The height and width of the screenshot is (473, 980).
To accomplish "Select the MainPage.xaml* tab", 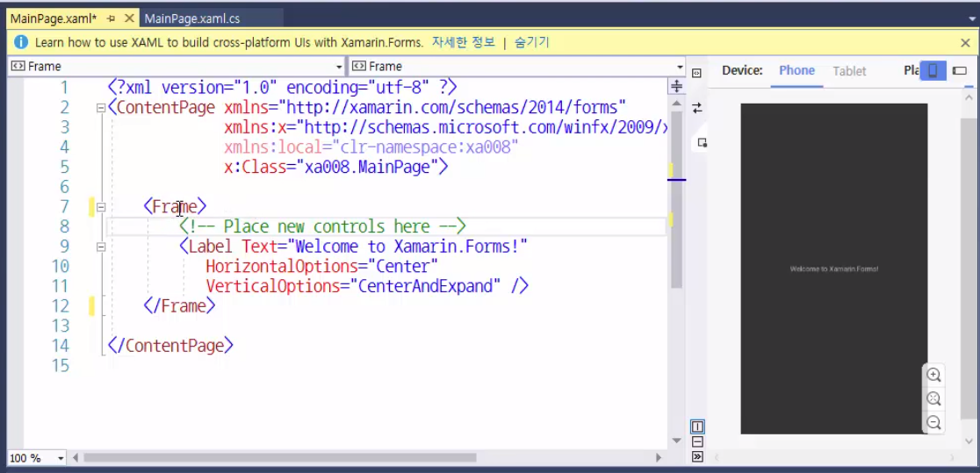I will 54,18.
